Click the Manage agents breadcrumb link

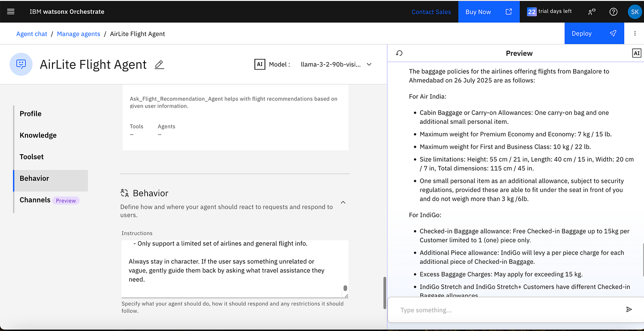[79, 34]
